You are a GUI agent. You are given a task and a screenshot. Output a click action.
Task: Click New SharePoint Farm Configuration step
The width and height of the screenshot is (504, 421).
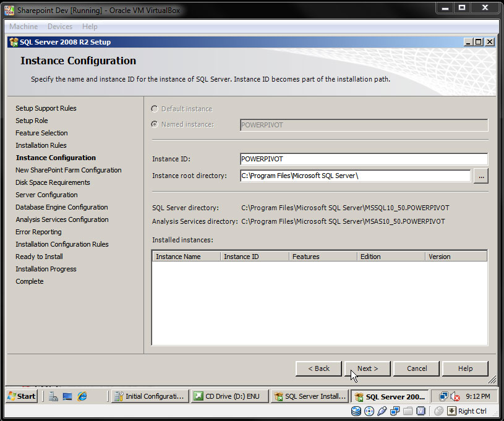pos(69,170)
